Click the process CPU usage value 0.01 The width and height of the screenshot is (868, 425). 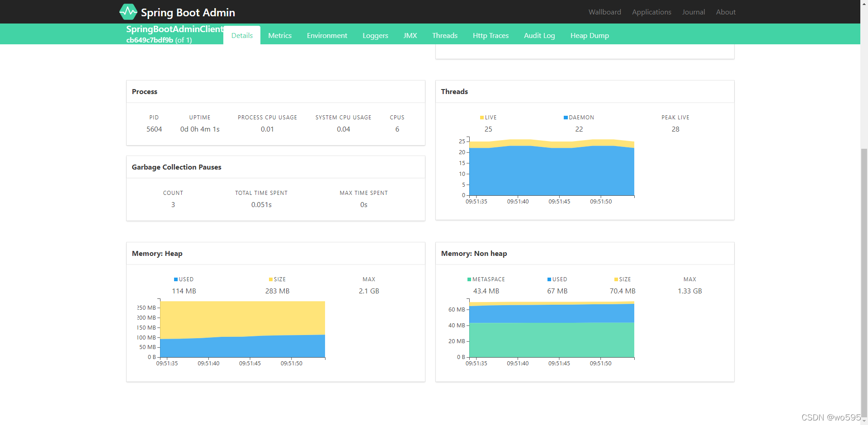[x=267, y=129]
